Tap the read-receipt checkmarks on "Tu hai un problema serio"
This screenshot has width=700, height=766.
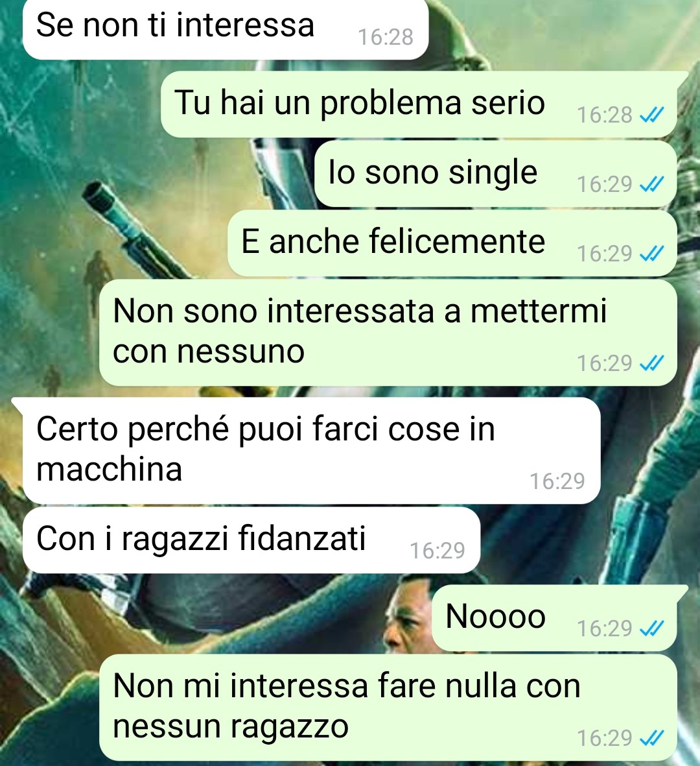pos(651,115)
